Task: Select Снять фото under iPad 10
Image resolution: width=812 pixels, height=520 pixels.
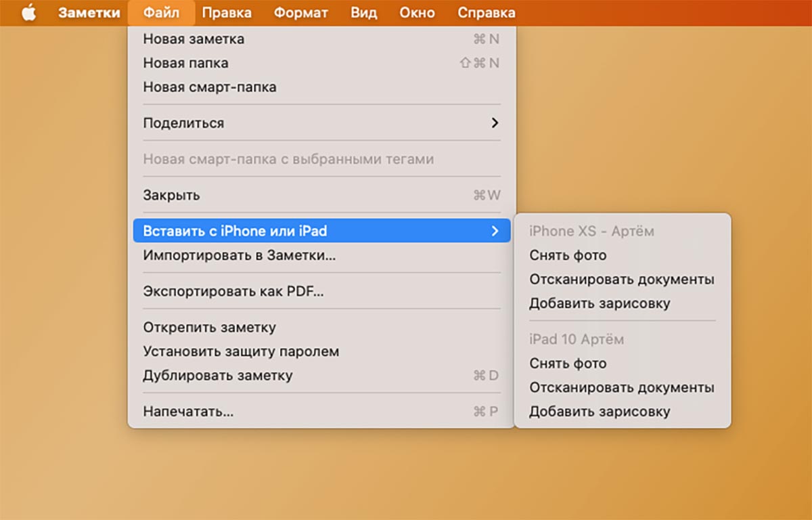Action: point(623,364)
